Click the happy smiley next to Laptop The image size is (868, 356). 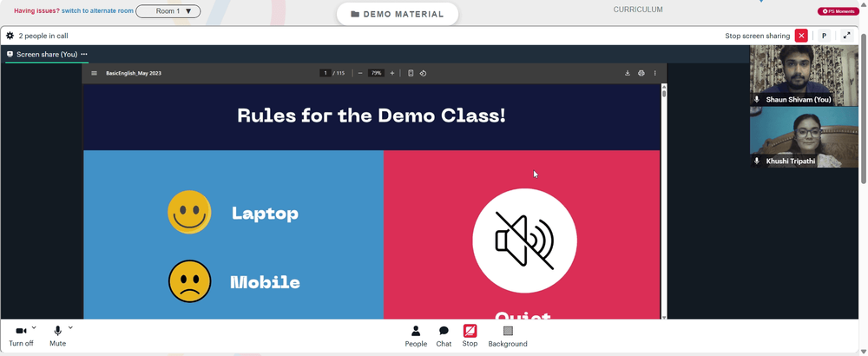click(189, 212)
